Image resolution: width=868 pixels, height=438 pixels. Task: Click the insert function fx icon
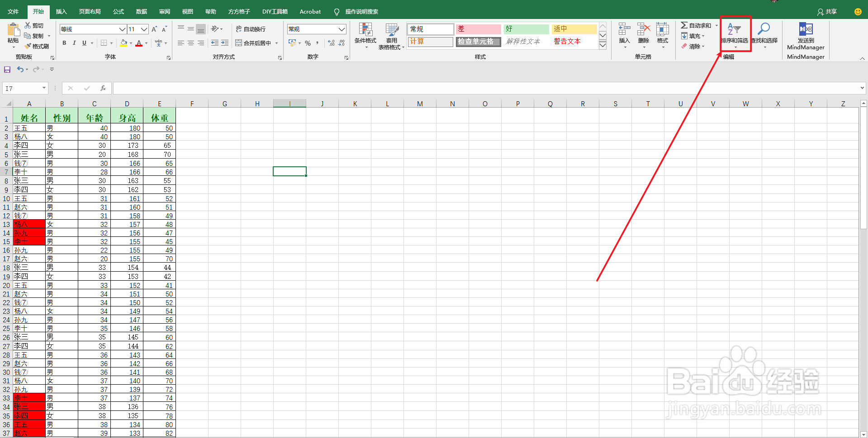point(103,88)
